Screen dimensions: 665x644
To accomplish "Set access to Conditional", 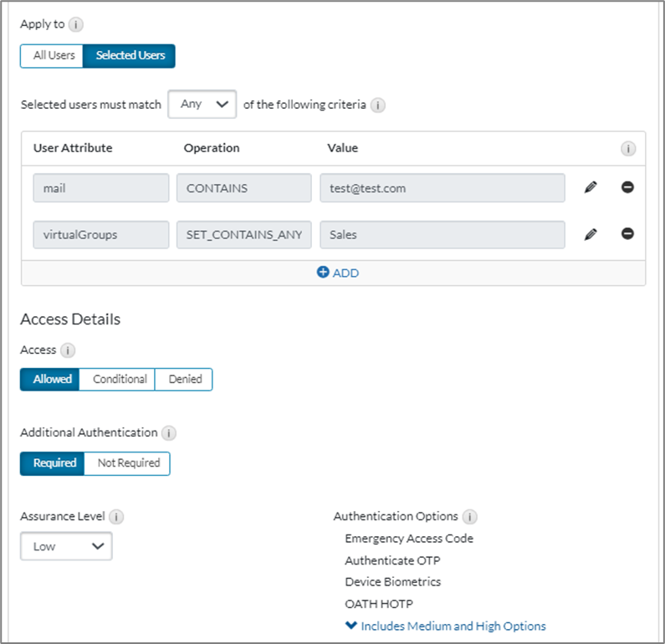I will [120, 380].
